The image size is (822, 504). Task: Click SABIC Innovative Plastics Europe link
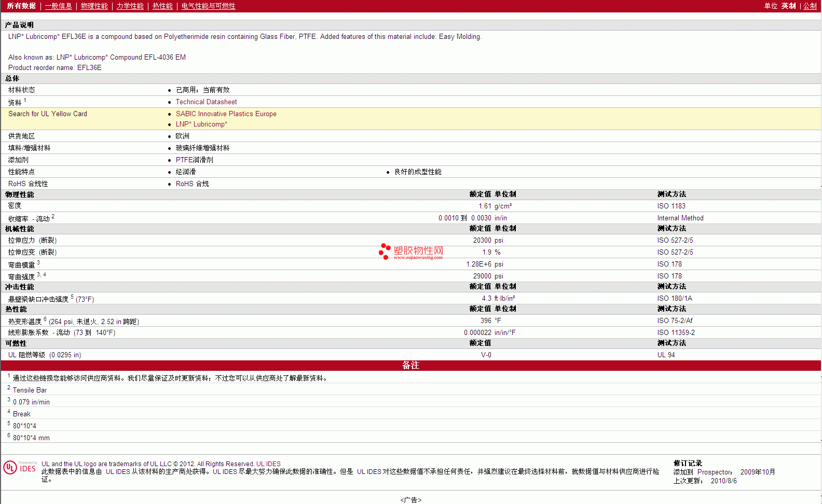pyautogui.click(x=226, y=114)
